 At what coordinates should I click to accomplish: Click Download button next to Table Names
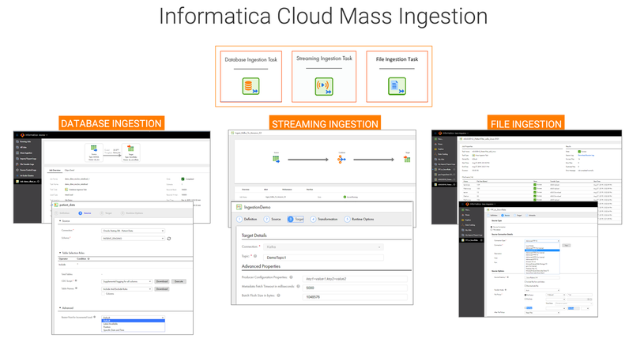(x=162, y=289)
